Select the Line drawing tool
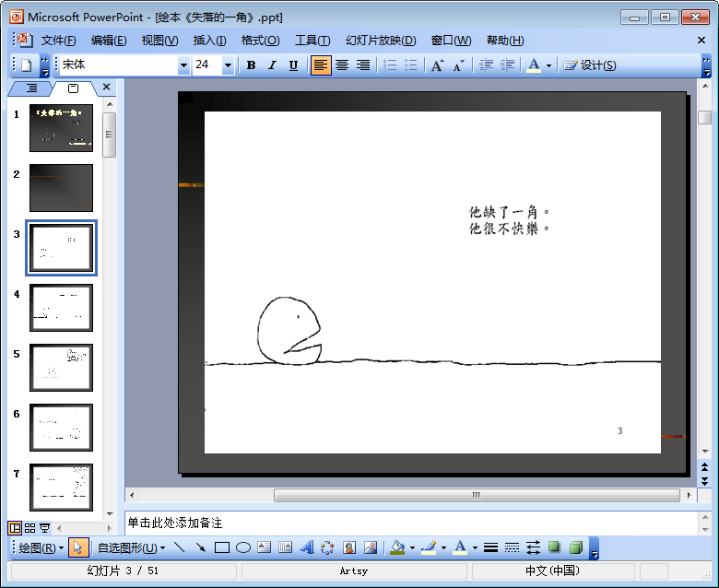 coord(180,547)
